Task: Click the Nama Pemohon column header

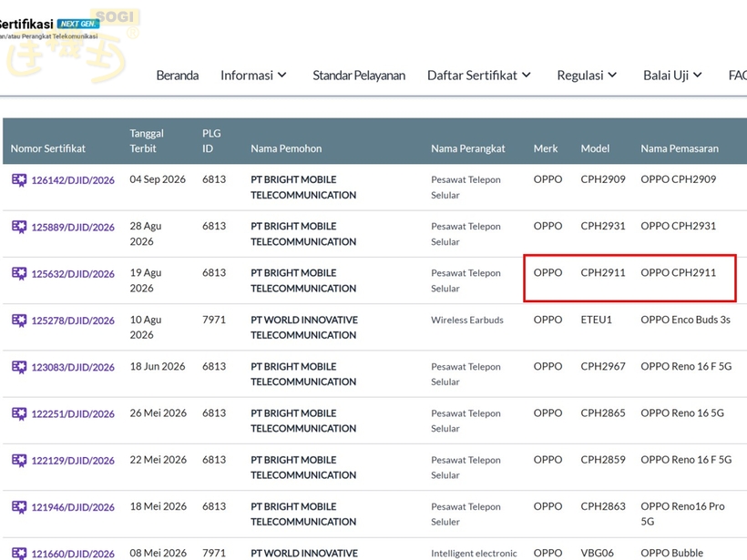Action: (286, 148)
